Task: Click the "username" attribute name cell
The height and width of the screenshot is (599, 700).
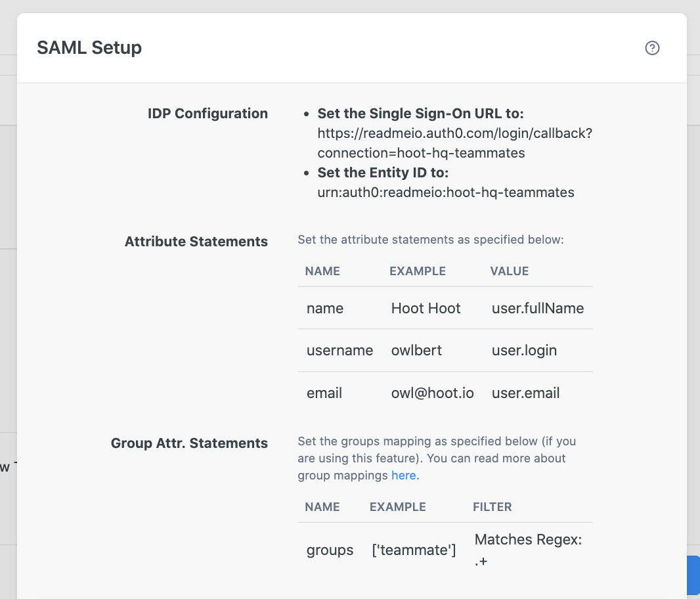Action: click(x=339, y=351)
